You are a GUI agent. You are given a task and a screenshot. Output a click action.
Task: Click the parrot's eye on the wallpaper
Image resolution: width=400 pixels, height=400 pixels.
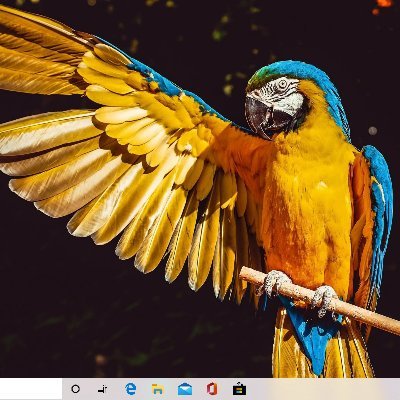click(283, 84)
